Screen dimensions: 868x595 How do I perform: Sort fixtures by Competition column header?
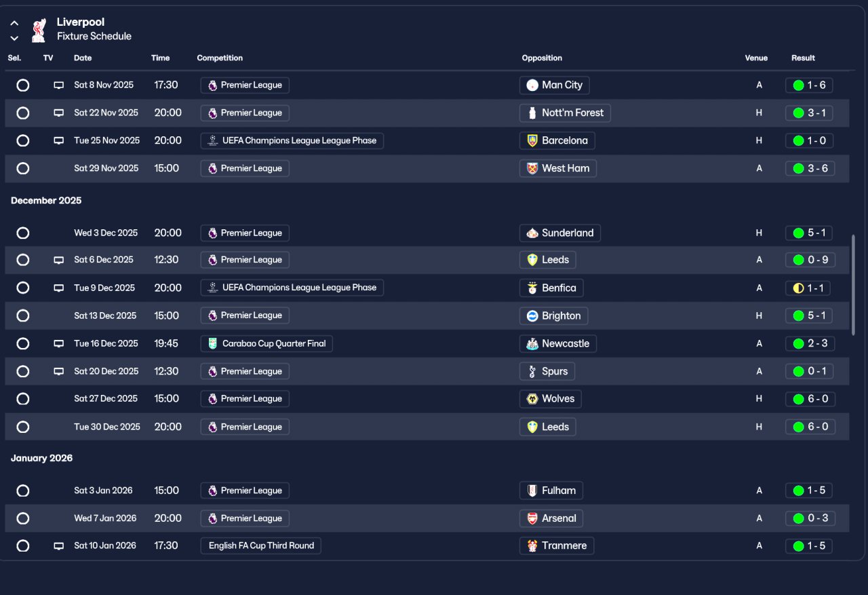click(220, 58)
